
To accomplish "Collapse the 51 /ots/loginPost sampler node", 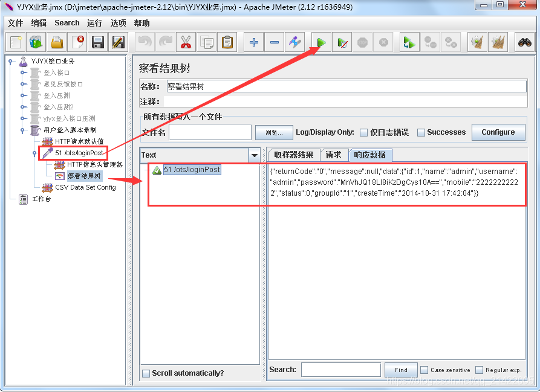I will (35, 153).
